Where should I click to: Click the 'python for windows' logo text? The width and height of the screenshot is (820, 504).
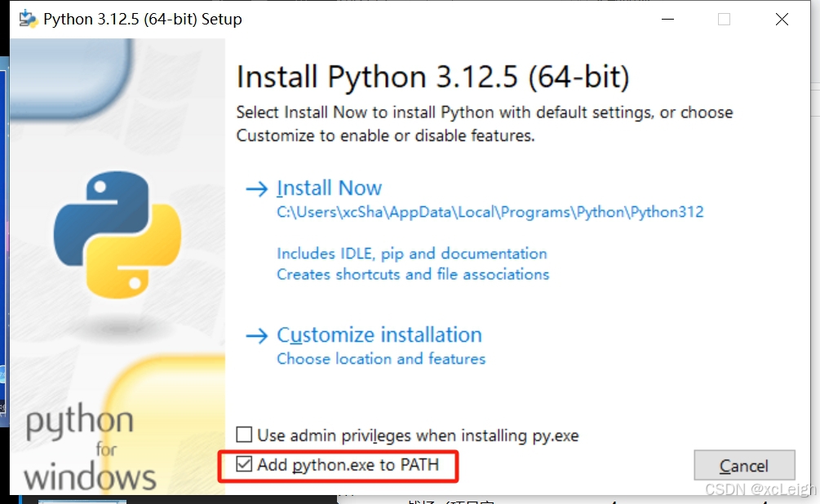click(x=90, y=448)
